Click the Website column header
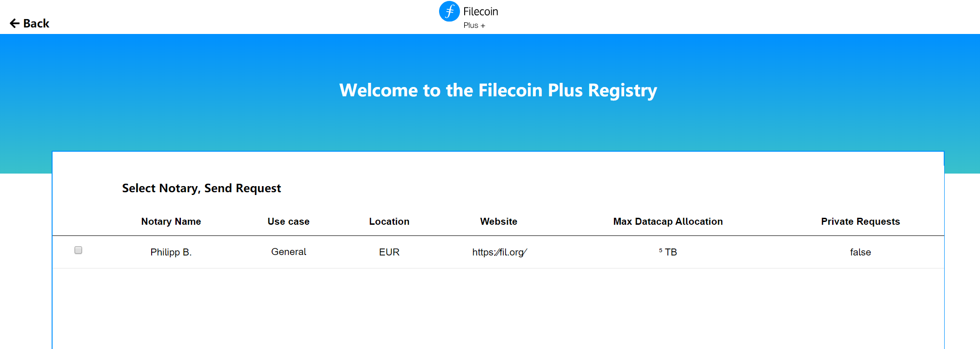 (x=499, y=221)
